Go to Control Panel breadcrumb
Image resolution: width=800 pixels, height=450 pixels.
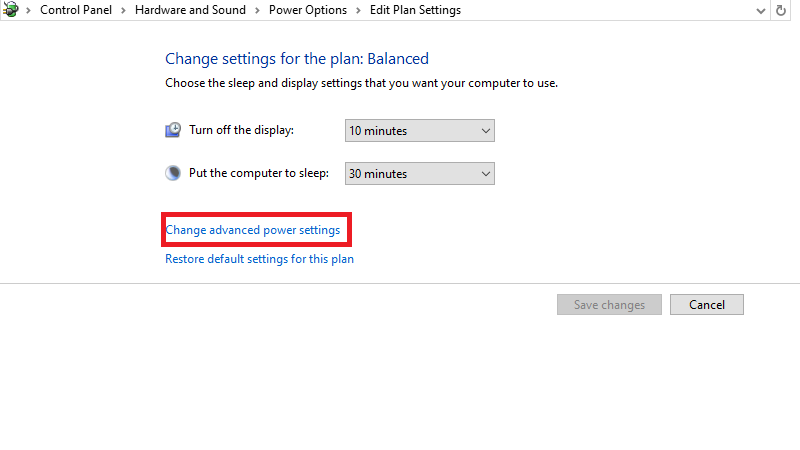pyautogui.click(x=77, y=10)
